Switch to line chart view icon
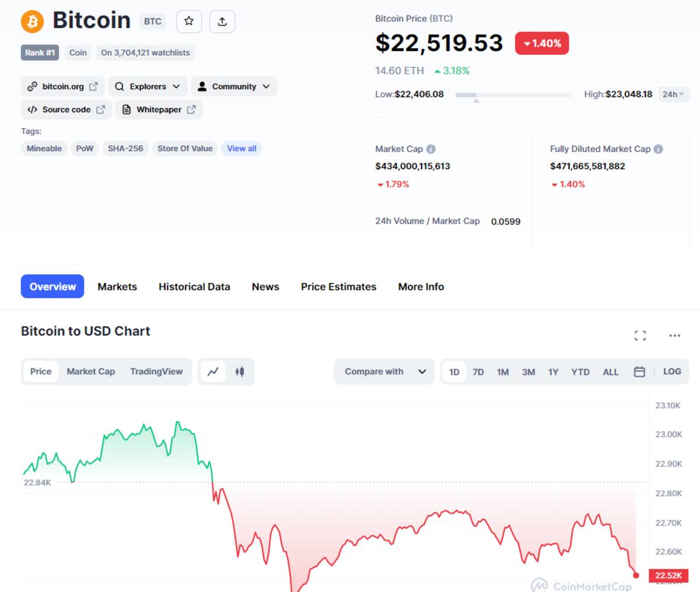This screenshot has width=700, height=592. click(213, 372)
